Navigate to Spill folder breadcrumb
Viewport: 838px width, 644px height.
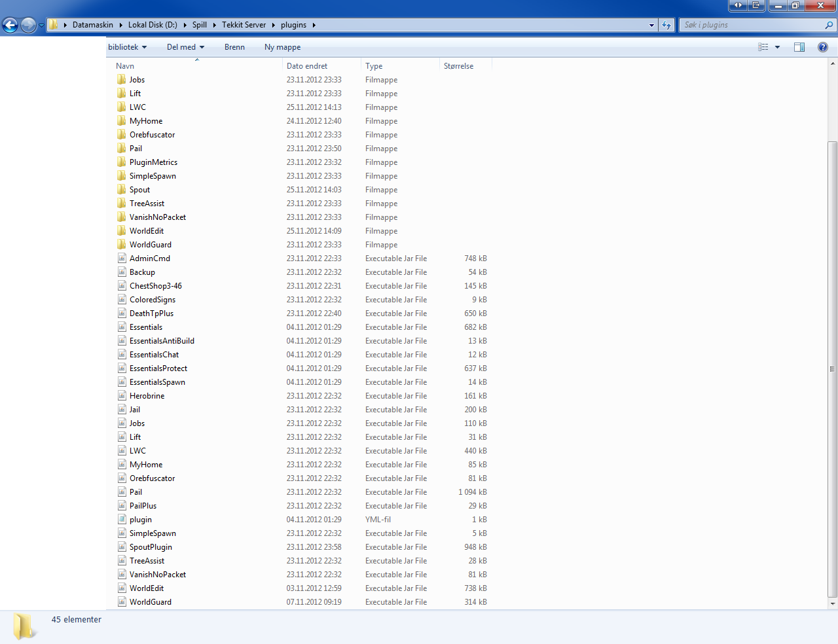pyautogui.click(x=200, y=25)
